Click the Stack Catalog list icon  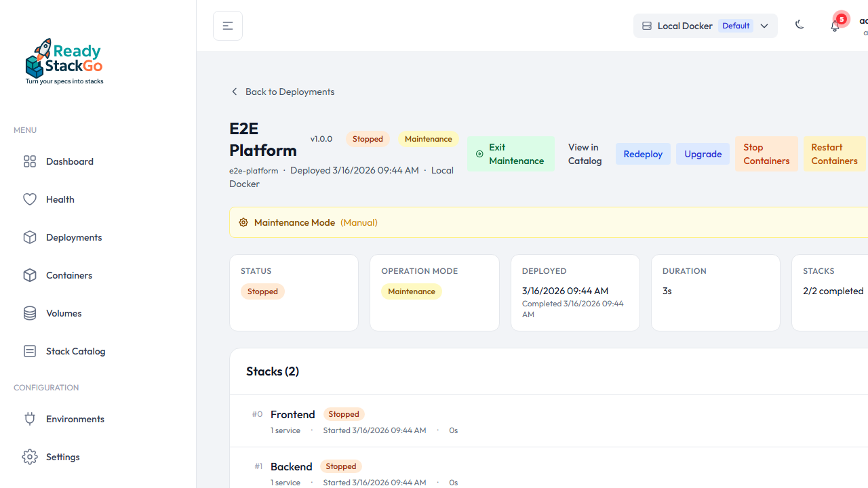tap(30, 351)
